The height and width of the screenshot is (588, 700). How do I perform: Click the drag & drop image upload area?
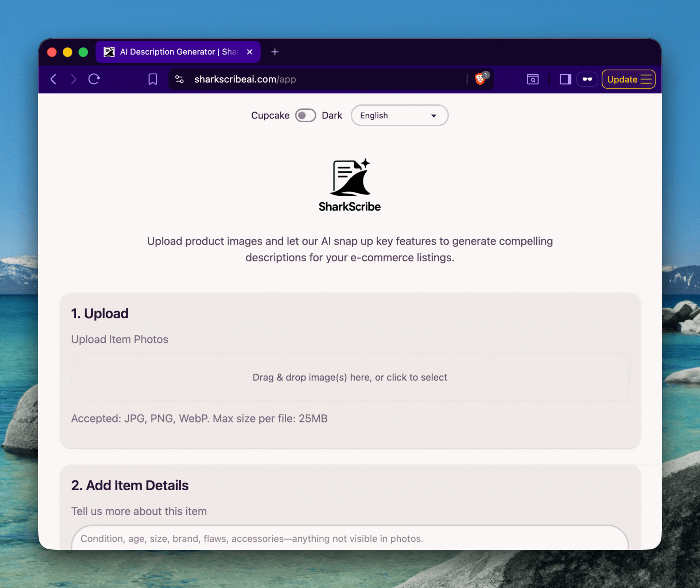350,377
